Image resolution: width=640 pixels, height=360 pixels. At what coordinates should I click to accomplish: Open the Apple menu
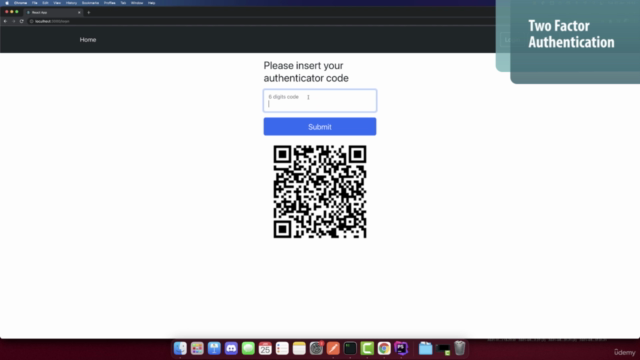pos(7,3)
